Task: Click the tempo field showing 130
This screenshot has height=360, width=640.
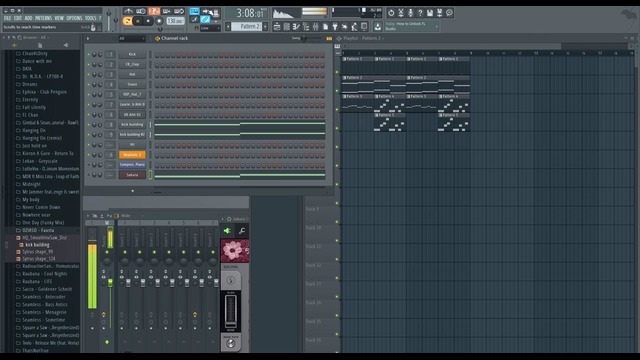Action: coord(175,21)
